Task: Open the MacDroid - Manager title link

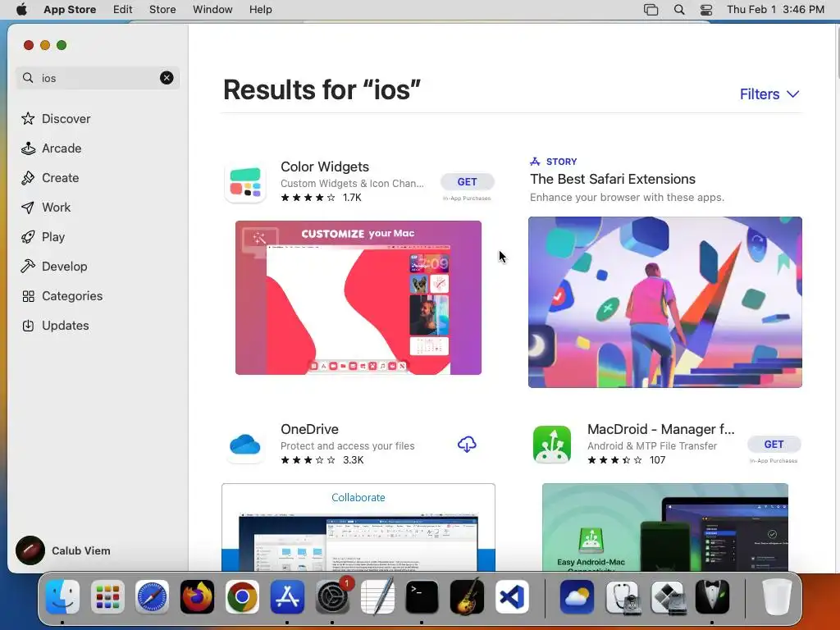Action: (x=660, y=429)
